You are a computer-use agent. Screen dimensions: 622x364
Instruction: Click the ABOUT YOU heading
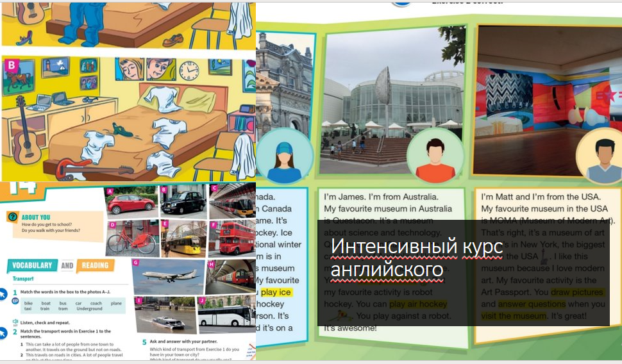[x=36, y=217]
